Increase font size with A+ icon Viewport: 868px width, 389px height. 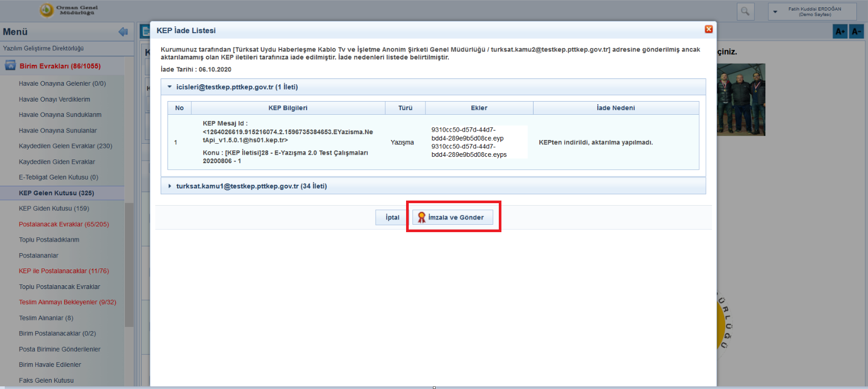point(840,32)
